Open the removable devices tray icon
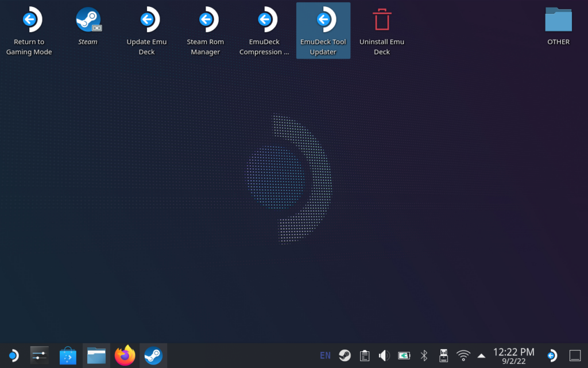The width and height of the screenshot is (588, 368). 444,355
